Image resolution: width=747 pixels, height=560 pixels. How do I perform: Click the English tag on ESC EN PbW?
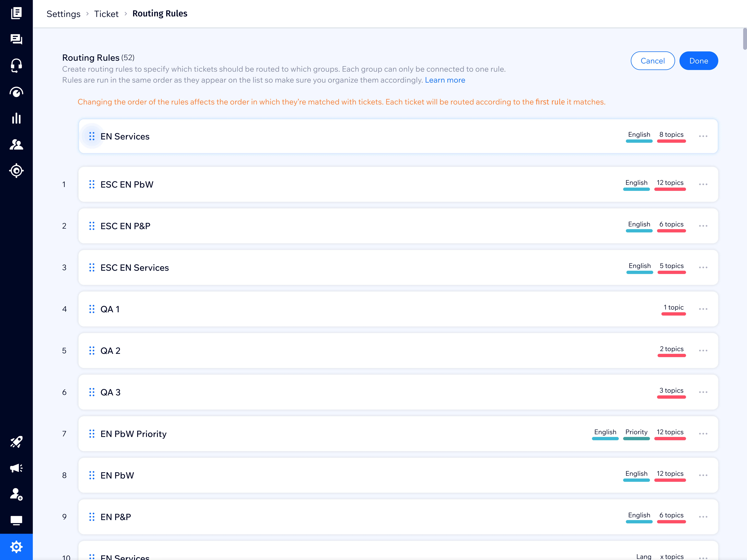click(636, 184)
